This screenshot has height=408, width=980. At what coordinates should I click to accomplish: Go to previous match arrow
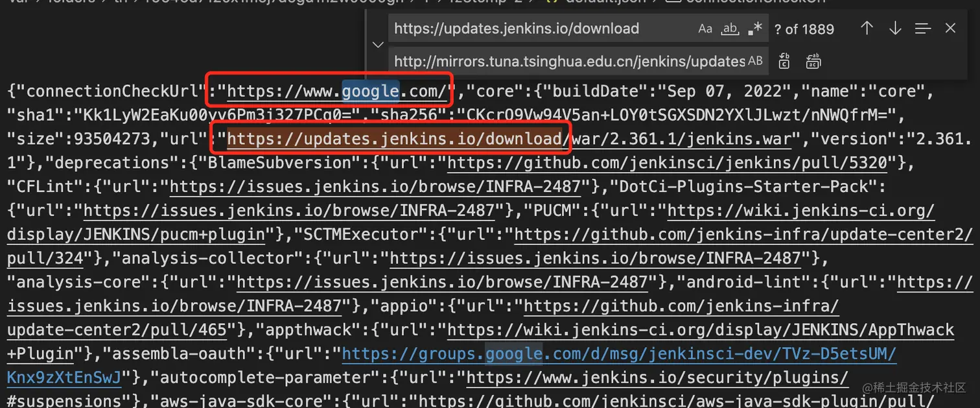tap(867, 28)
